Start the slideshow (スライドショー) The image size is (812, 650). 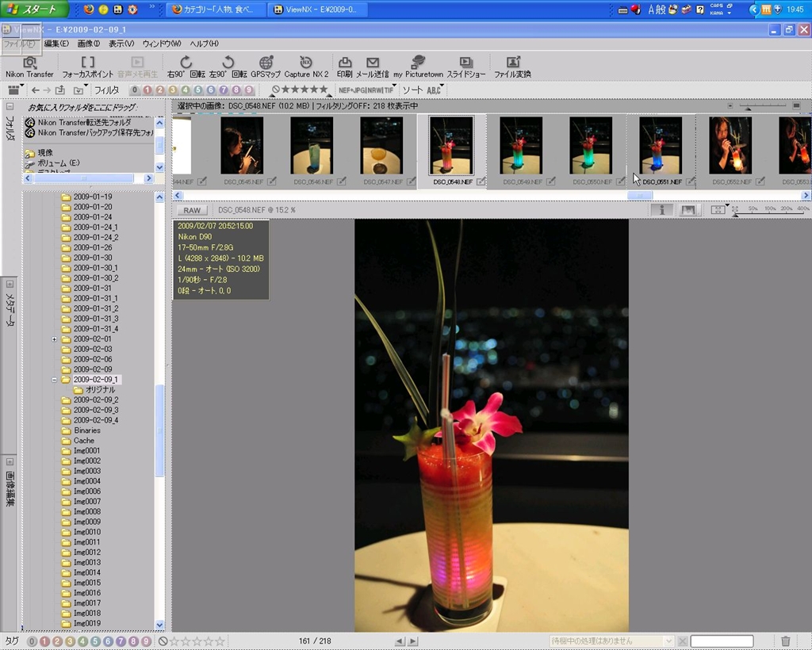point(465,67)
